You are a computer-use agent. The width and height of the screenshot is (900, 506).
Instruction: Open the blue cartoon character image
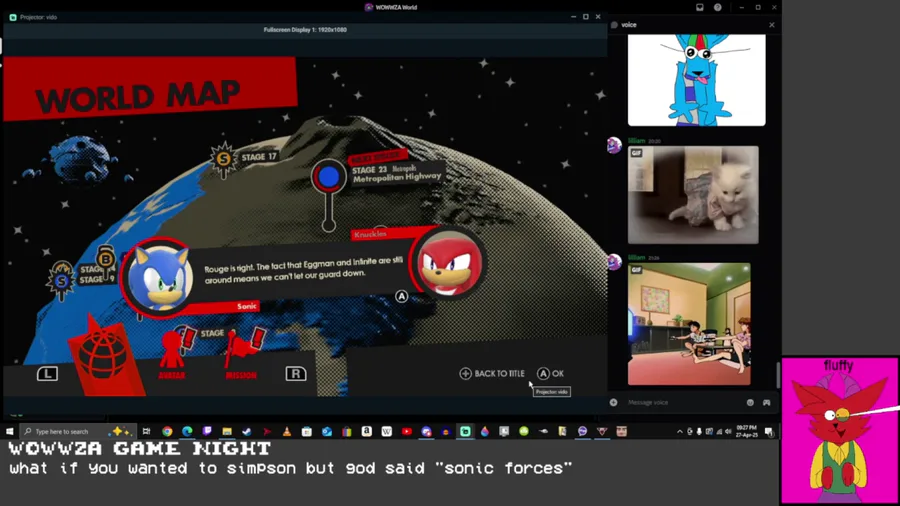tap(696, 80)
